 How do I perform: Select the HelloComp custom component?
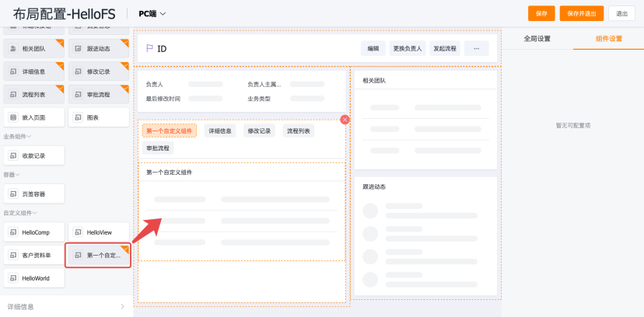tap(34, 232)
